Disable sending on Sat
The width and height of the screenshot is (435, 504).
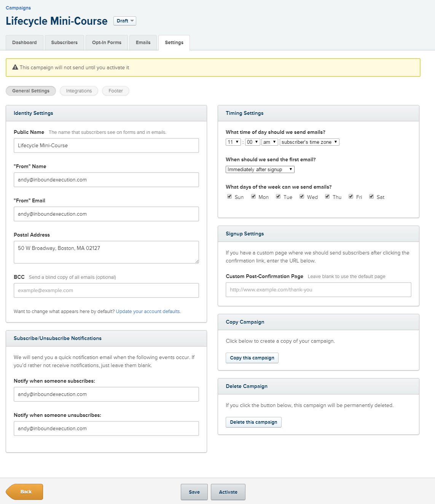click(x=371, y=196)
